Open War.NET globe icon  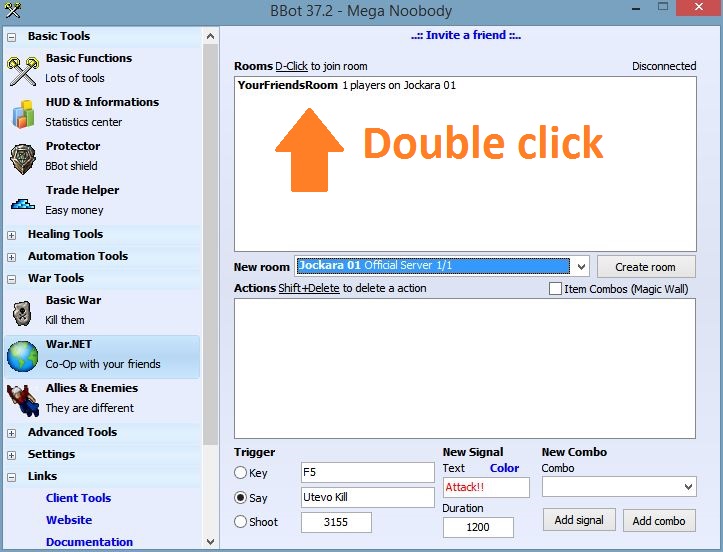pos(22,355)
